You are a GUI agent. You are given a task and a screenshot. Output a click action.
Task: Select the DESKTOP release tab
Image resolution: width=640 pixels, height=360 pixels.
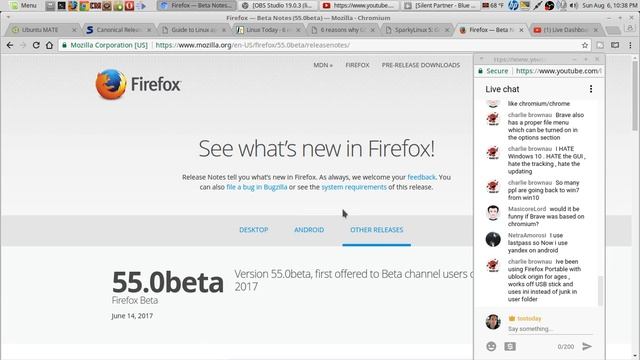tap(253, 230)
